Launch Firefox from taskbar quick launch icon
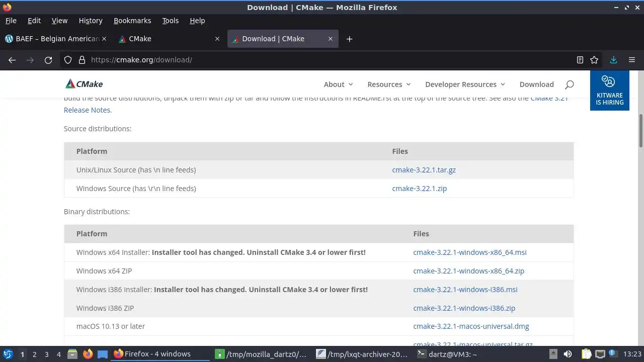 88,354
